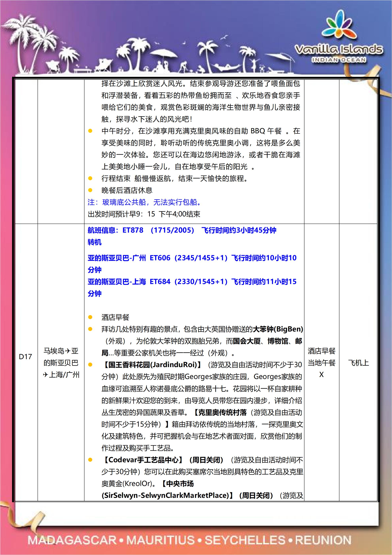Click the ET684 Shanghai flight line
Viewport: 392px width, 555px height.
tap(192, 287)
